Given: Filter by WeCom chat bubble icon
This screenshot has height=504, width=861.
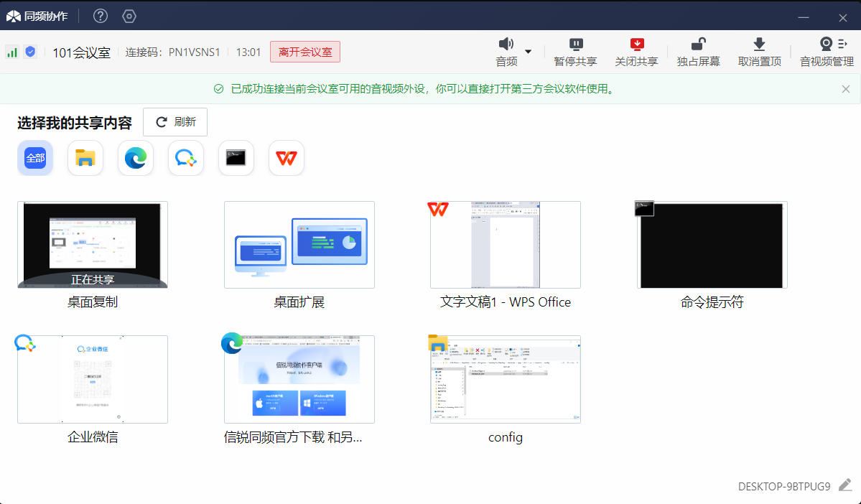Looking at the screenshot, I should pos(185,158).
